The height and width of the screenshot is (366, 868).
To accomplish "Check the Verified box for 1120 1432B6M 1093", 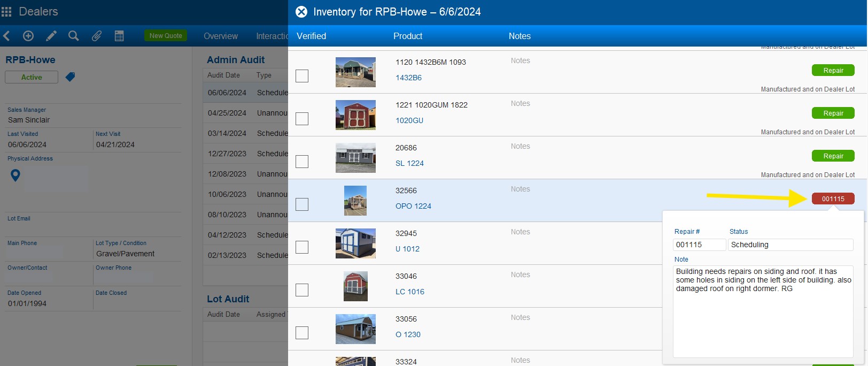I will (x=302, y=76).
